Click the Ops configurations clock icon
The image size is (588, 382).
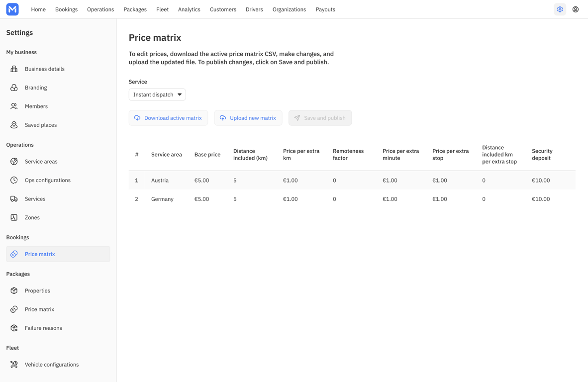pyautogui.click(x=14, y=181)
